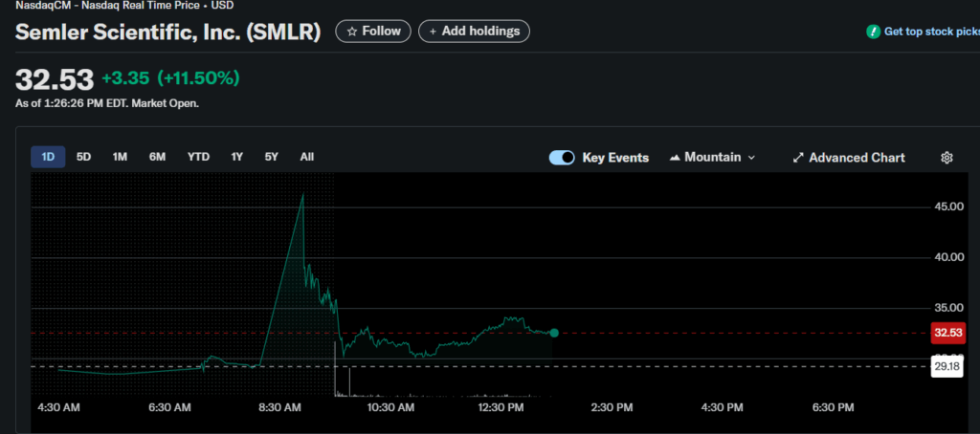Click the 10:30 AM time axis label
The height and width of the screenshot is (434, 980).
pos(390,408)
